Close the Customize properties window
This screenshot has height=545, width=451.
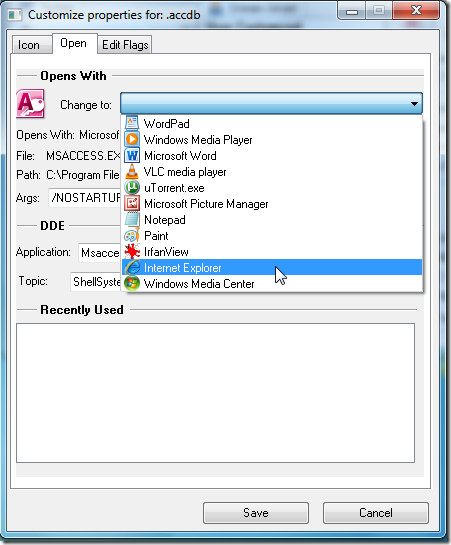[416, 10]
